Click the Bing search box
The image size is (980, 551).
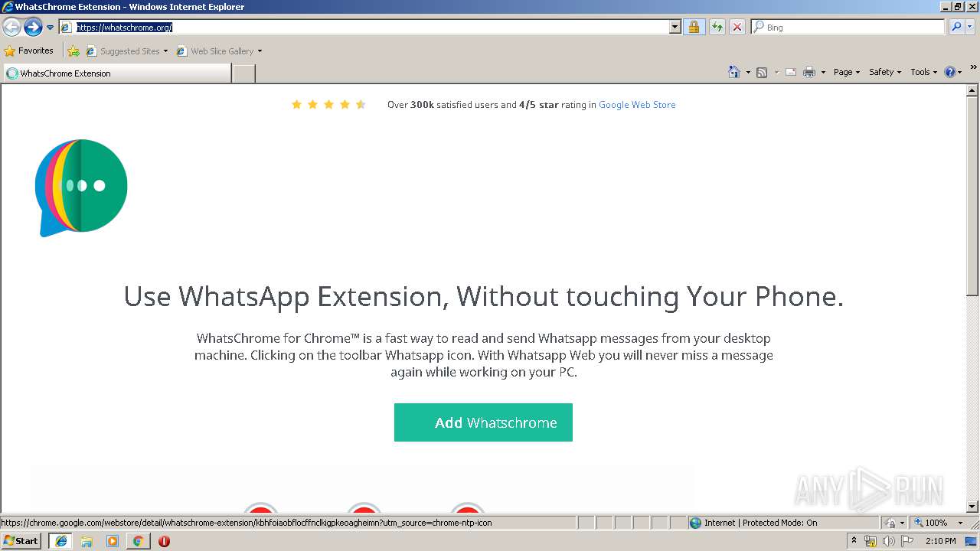point(848,27)
